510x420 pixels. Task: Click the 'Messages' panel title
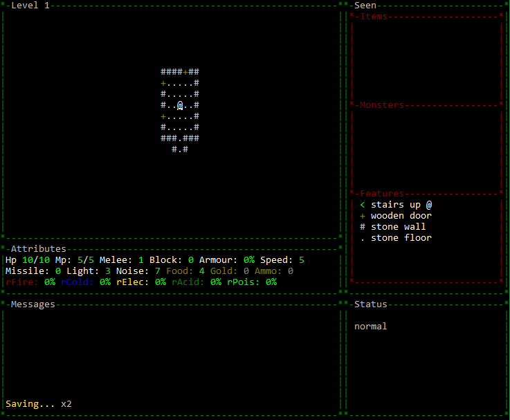[33, 304]
